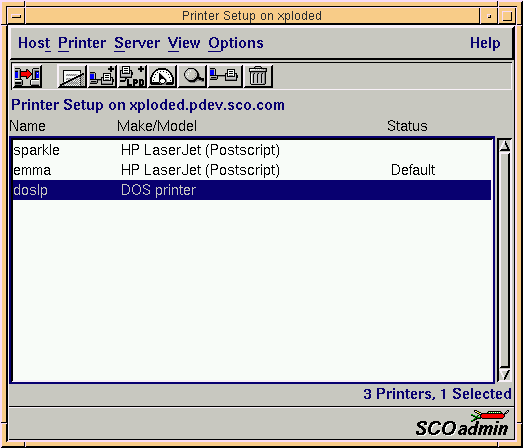Click the trash can delete printer icon

pyautogui.click(x=258, y=77)
